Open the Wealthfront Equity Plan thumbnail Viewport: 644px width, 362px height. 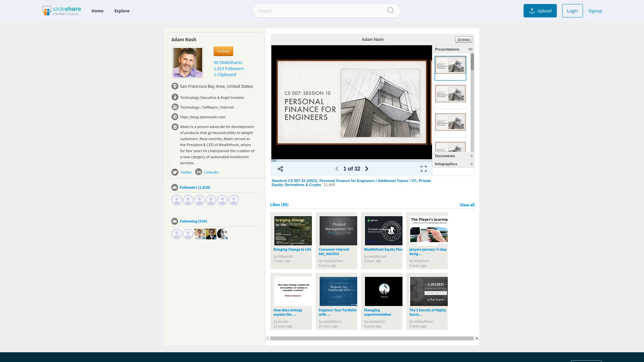point(383,231)
